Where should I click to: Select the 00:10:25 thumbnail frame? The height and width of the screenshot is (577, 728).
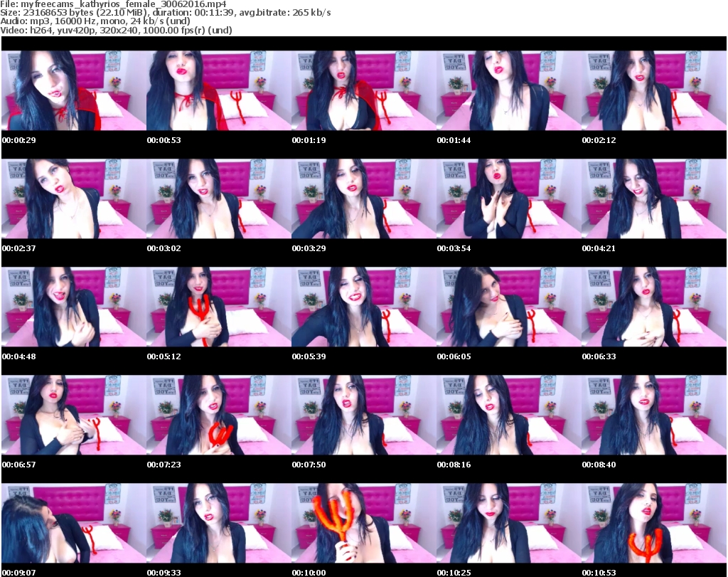click(509, 523)
